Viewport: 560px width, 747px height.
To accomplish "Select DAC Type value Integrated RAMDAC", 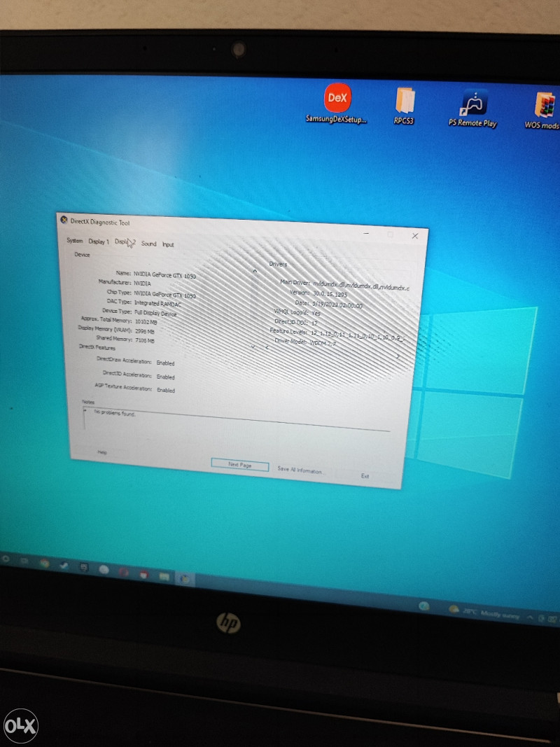I will (x=157, y=303).
